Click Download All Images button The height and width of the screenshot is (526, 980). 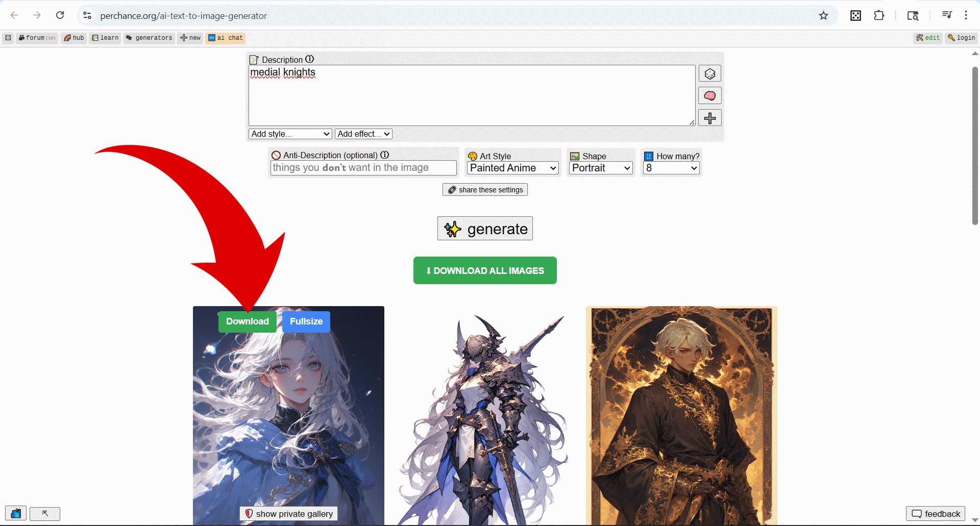485,270
